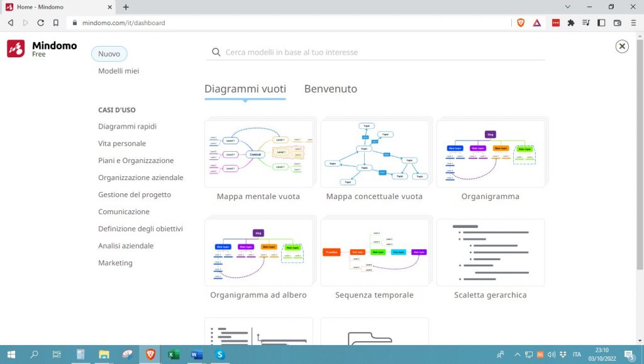Click the Brave Rewards triangle icon
Viewport: 644px width, 364px height.
(x=536, y=22)
